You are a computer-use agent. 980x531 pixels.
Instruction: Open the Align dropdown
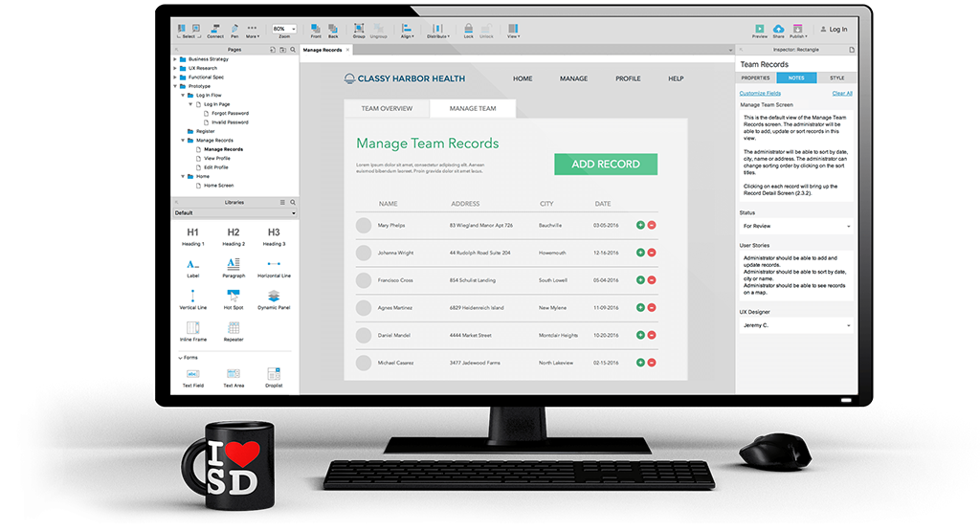(407, 31)
